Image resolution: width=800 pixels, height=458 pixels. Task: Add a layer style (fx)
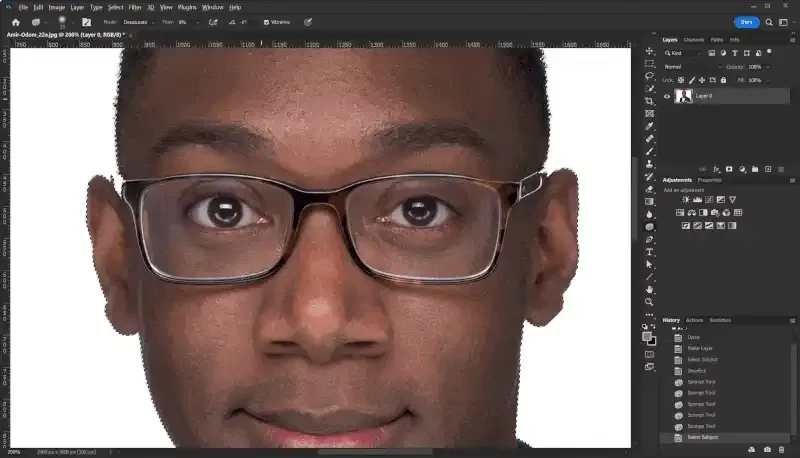716,169
